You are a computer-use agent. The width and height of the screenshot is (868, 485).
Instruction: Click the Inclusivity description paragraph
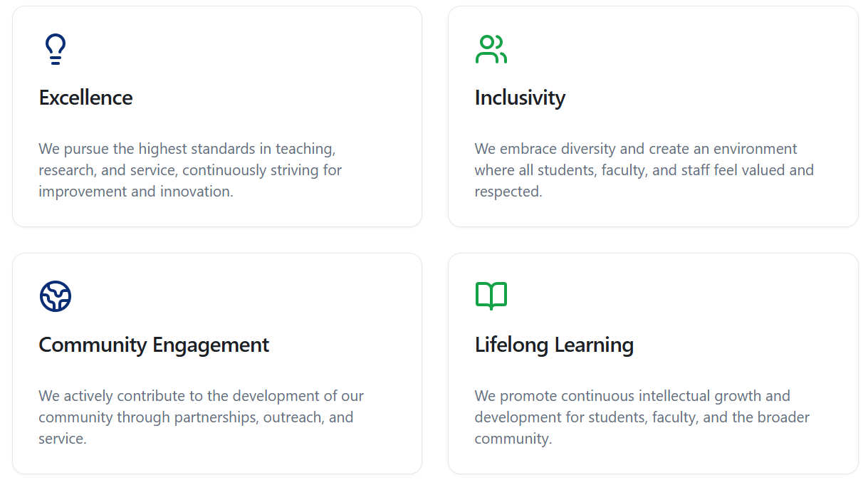tap(644, 170)
